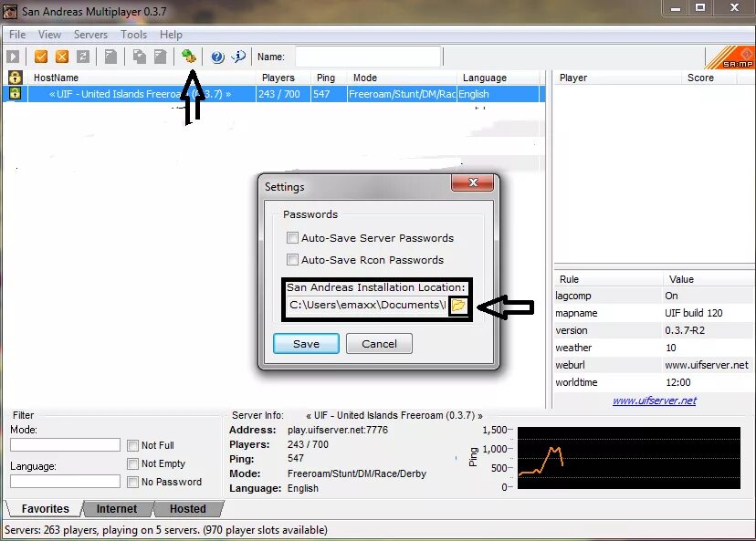Maximize the San Andreas Multiplayer window
The width and height of the screenshot is (756, 541).
[x=700, y=8]
